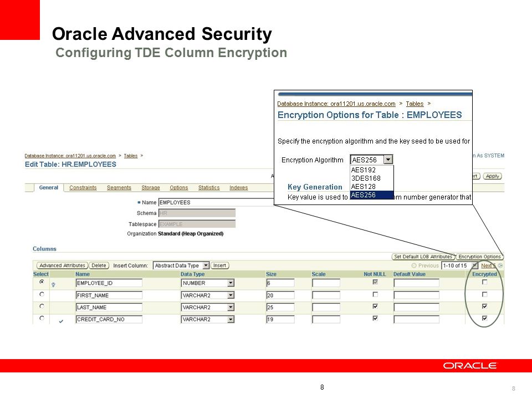Click the key icon beside EMPLOYEE_ID
The width and height of the screenshot is (532, 399).
53,285
